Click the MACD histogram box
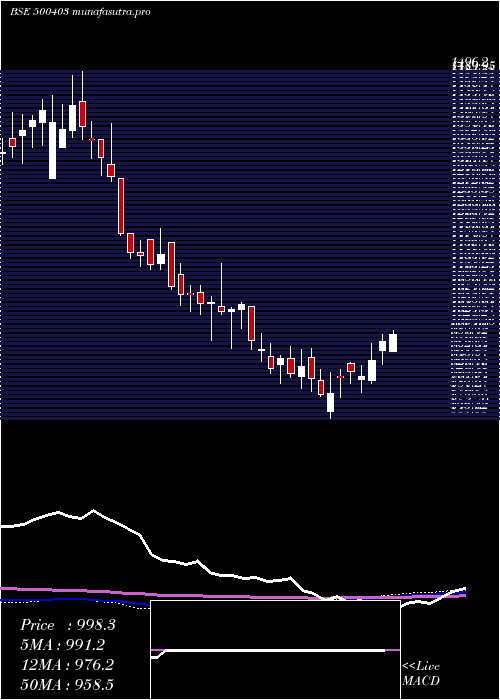500x700 pixels. pyautogui.click(x=275, y=650)
